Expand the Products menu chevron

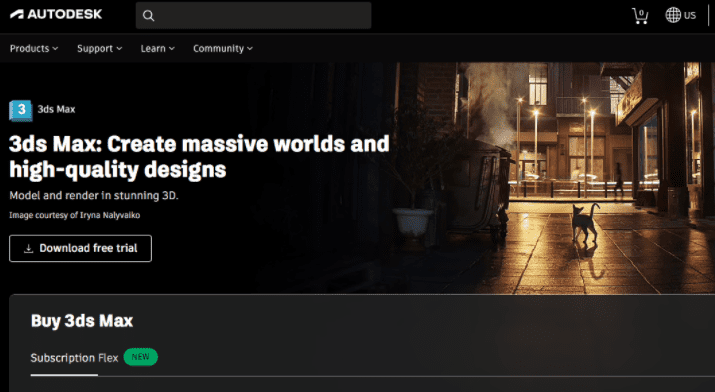pyautogui.click(x=55, y=48)
